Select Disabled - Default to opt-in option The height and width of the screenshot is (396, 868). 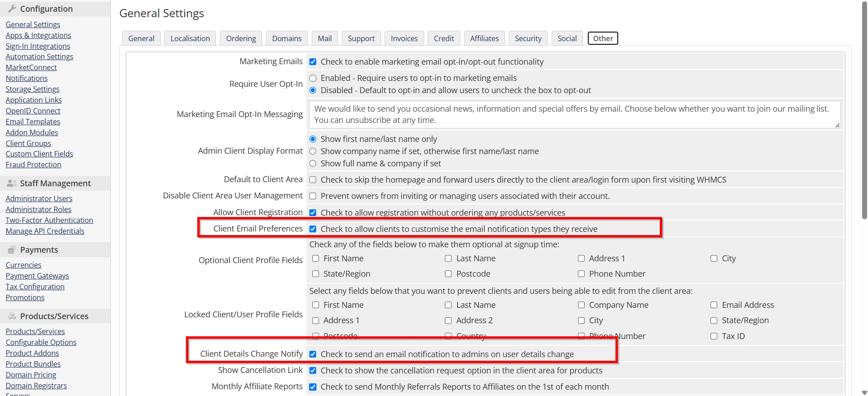point(313,90)
